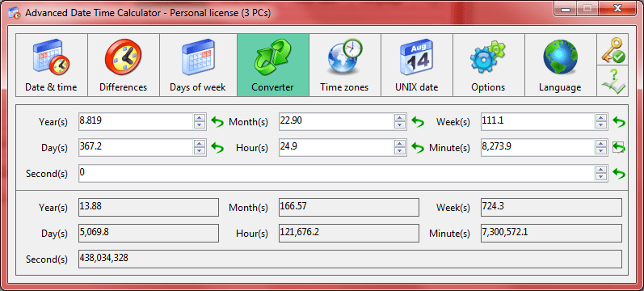The width and height of the screenshot is (644, 291).
Task: Click into the Second(s) input field
Action: coord(337,174)
